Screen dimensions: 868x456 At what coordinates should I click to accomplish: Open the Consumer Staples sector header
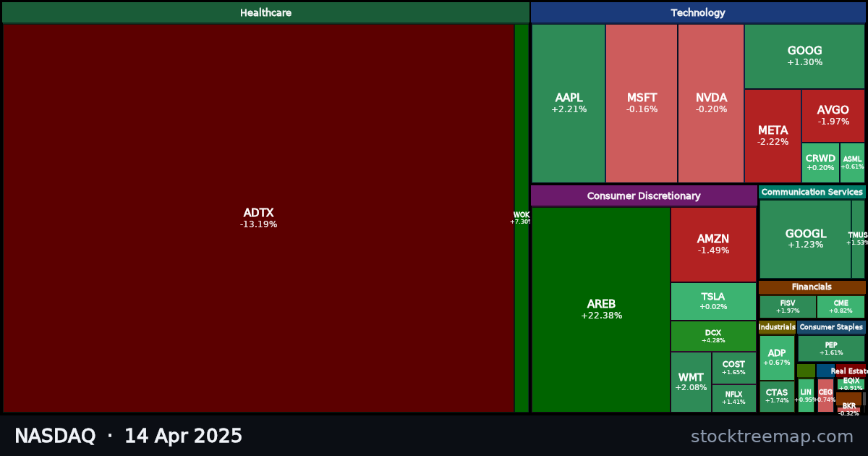[x=831, y=327]
